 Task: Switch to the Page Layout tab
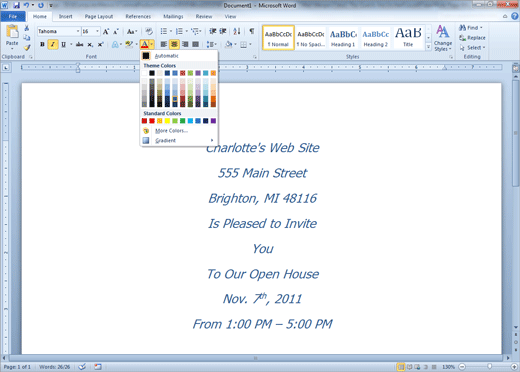(x=99, y=16)
